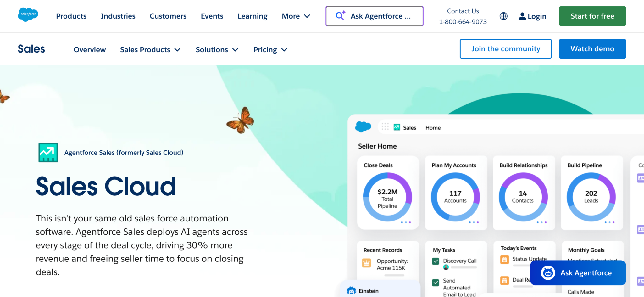This screenshot has height=297, width=644.
Task: Expand the More menu
Action: tap(296, 16)
